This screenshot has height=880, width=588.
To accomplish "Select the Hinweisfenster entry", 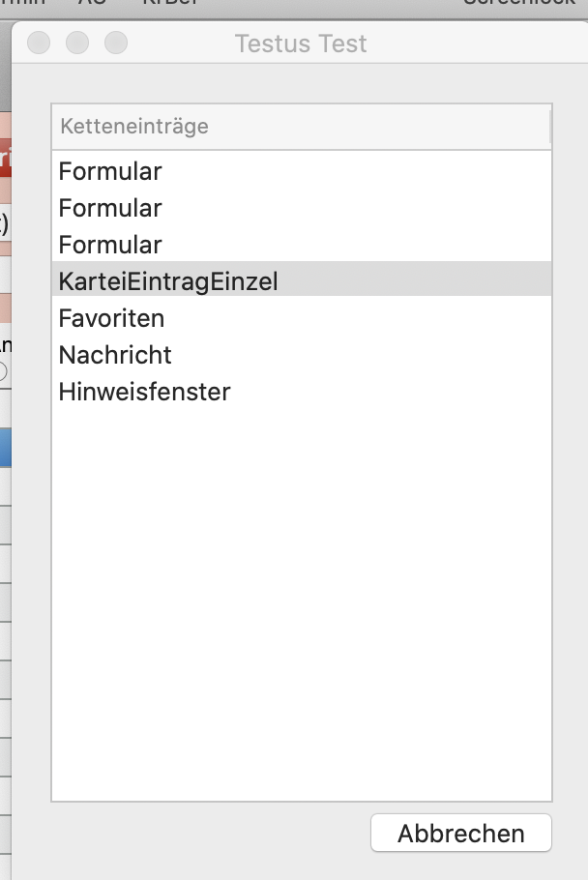I will [302, 392].
